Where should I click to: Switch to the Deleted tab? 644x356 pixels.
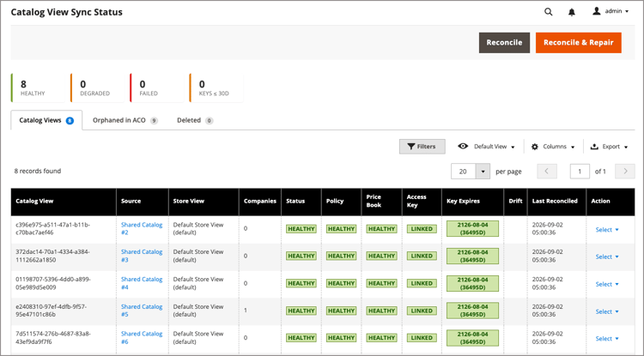[195, 120]
